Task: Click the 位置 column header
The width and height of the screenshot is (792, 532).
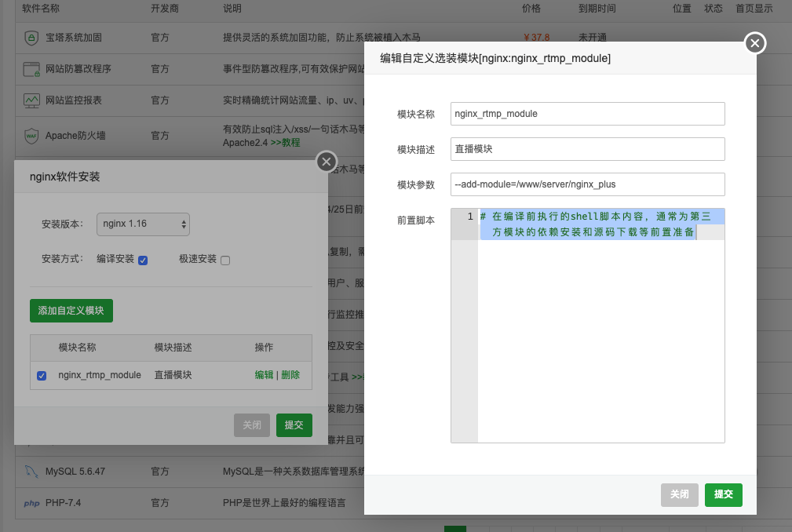Action: click(682, 9)
